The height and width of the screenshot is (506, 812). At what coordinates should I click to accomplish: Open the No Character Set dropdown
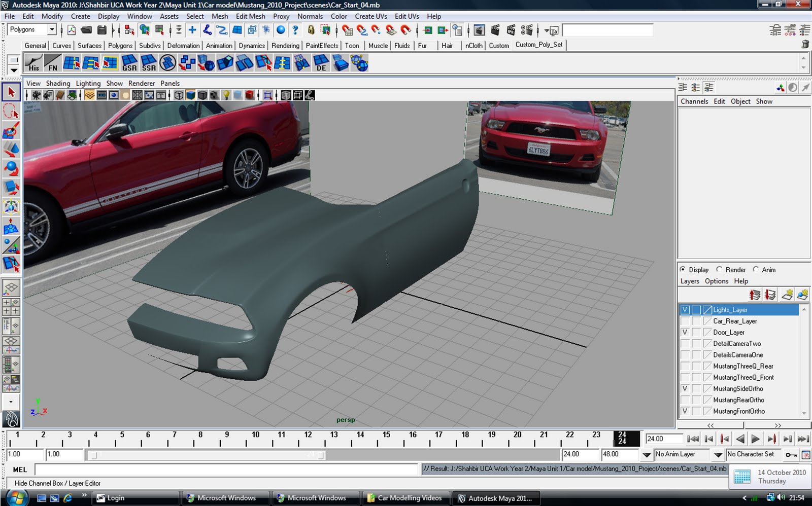pos(718,455)
